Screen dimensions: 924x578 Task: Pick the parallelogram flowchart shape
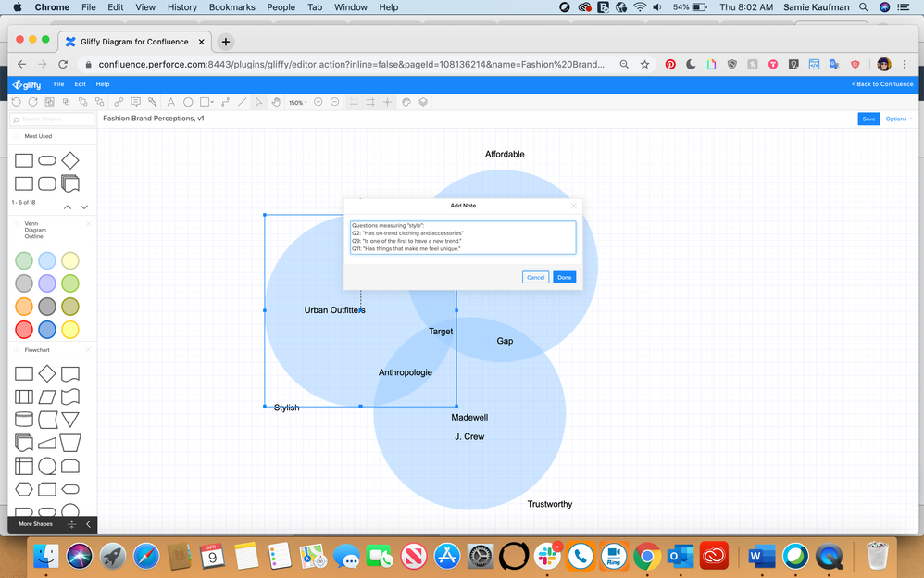tap(47, 396)
